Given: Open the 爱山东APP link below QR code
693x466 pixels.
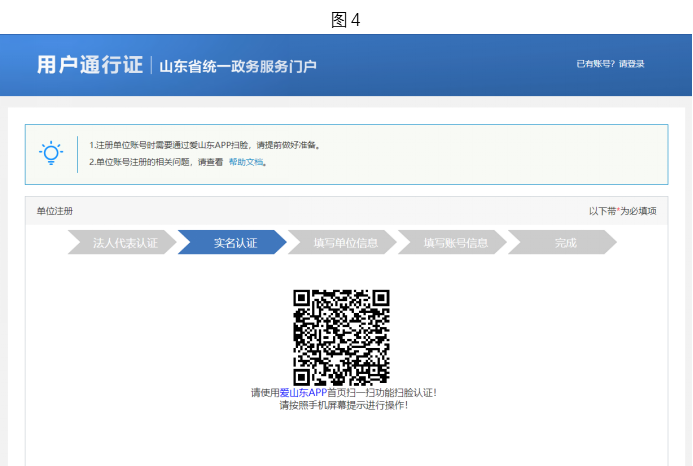Looking at the screenshot, I should pos(296,393).
